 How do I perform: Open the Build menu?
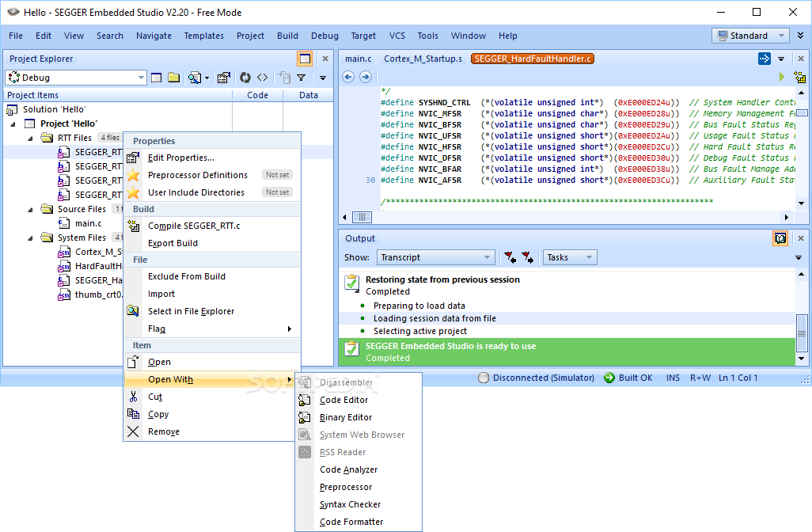[287, 36]
